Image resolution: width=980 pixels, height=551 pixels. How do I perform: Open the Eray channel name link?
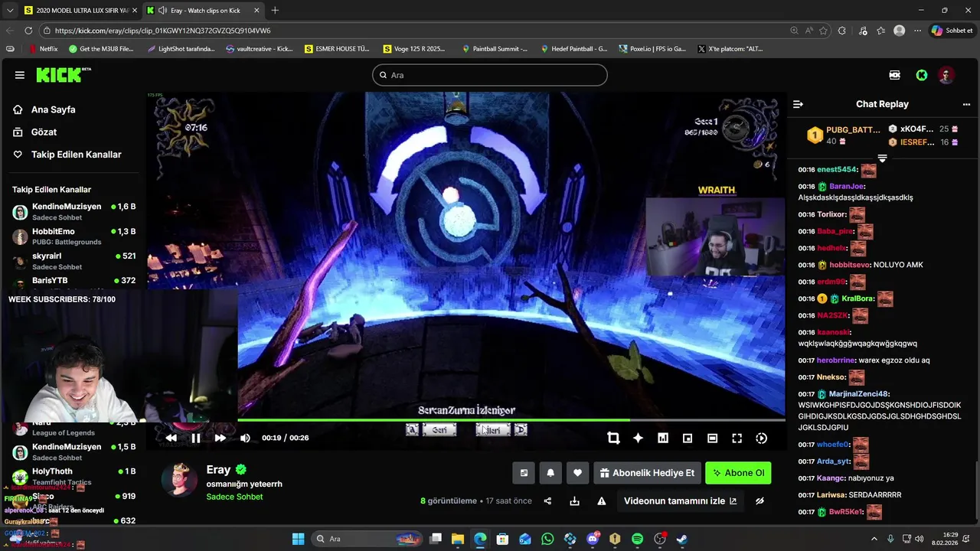pyautogui.click(x=218, y=470)
